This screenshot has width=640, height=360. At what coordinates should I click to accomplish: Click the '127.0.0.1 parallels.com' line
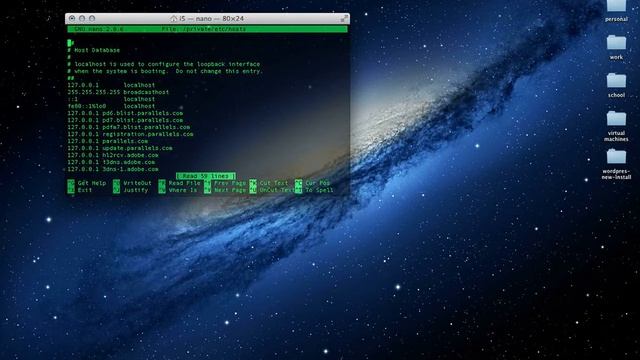[108, 141]
